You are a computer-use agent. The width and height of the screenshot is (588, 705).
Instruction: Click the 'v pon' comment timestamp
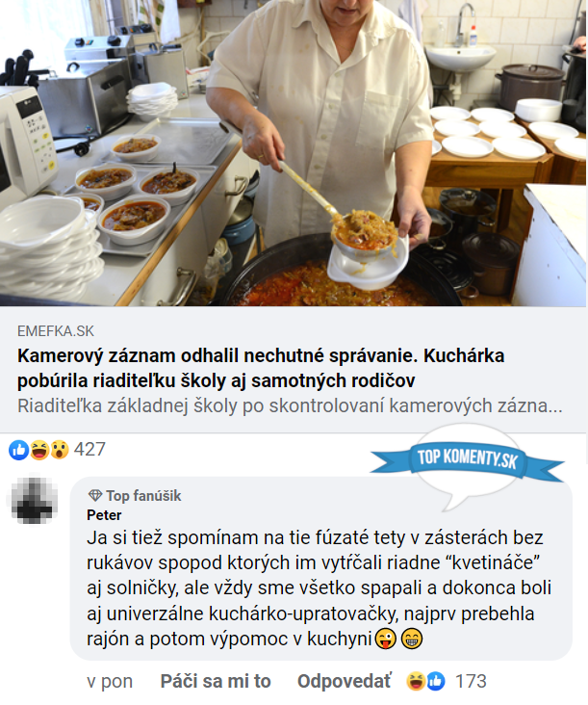pos(110,682)
